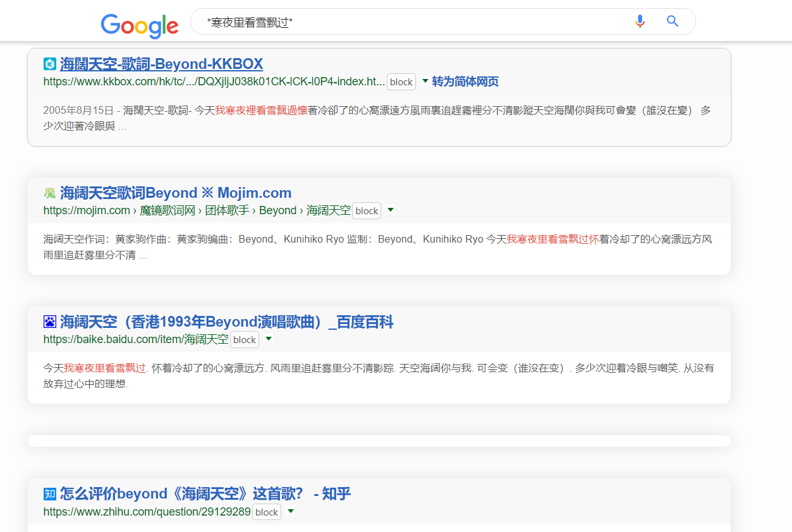Expand the dropdown arrow after zhihu.com URL
The width and height of the screenshot is (792, 532).
(x=290, y=511)
